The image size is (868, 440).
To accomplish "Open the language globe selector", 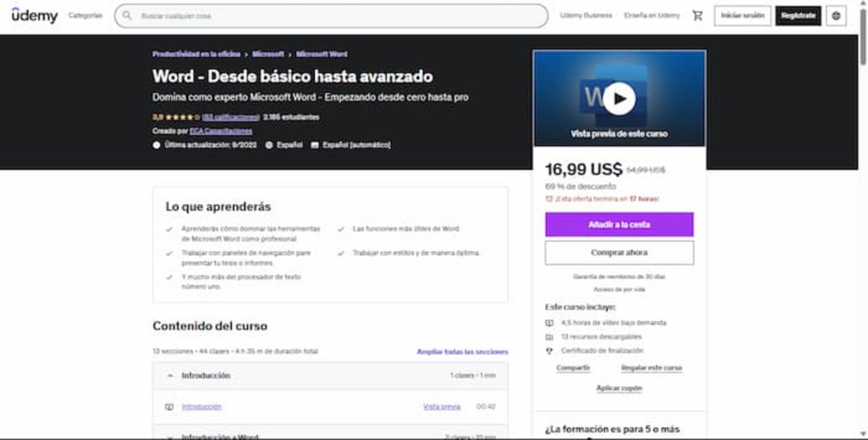I will point(836,16).
